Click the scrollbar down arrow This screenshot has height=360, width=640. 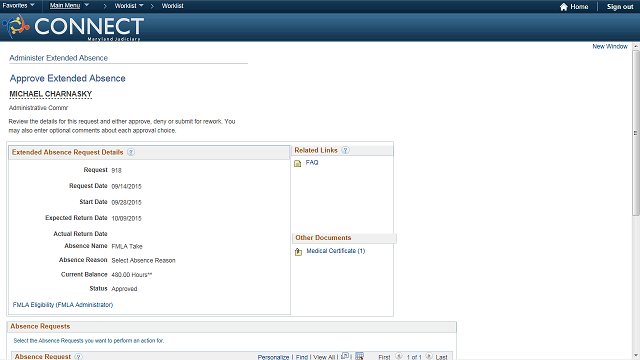(636, 356)
